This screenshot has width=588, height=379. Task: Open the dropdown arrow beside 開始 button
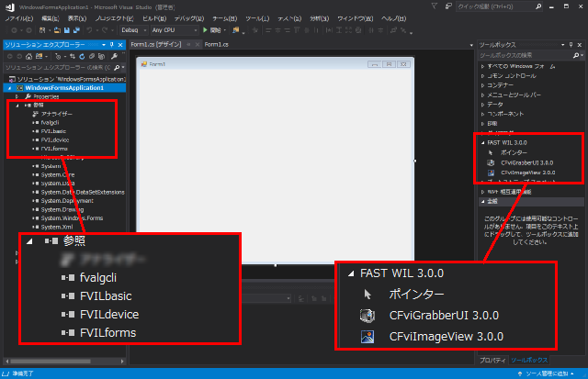click(225, 30)
